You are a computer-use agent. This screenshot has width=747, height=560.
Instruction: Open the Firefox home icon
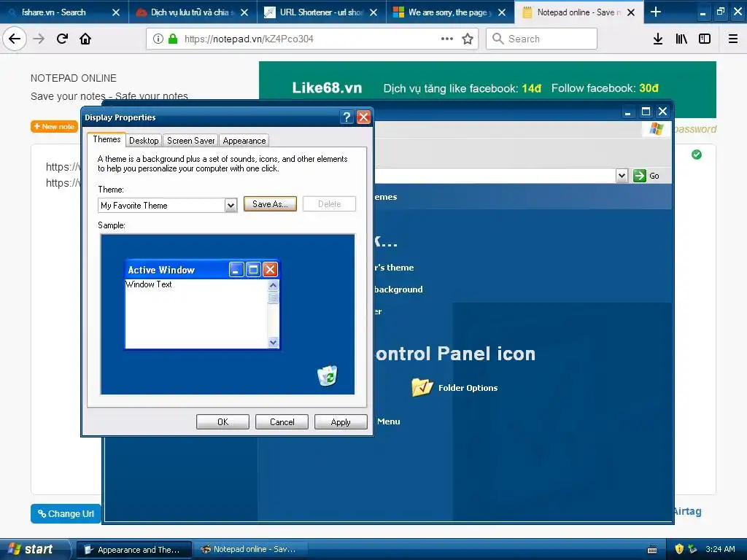85,39
